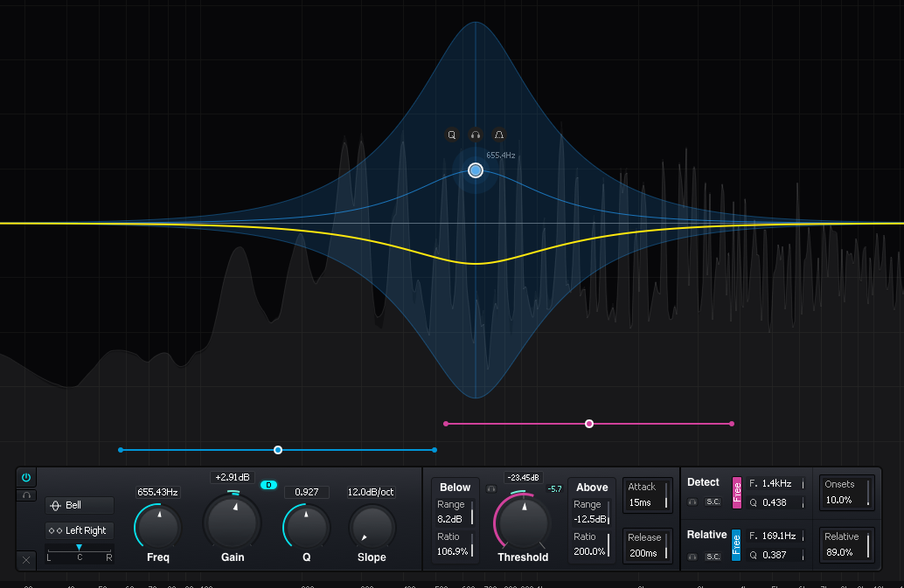Click the Release 200ms button
Viewport: 904px width, 588px height.
coord(647,546)
